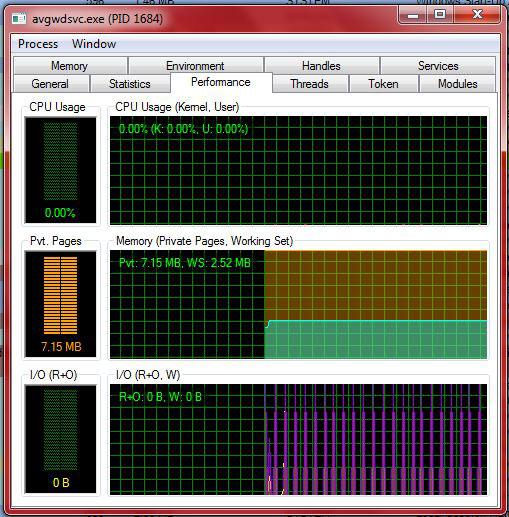Click the avgwdsvc.exe window title icon
509x517 pixels.
[x=19, y=19]
